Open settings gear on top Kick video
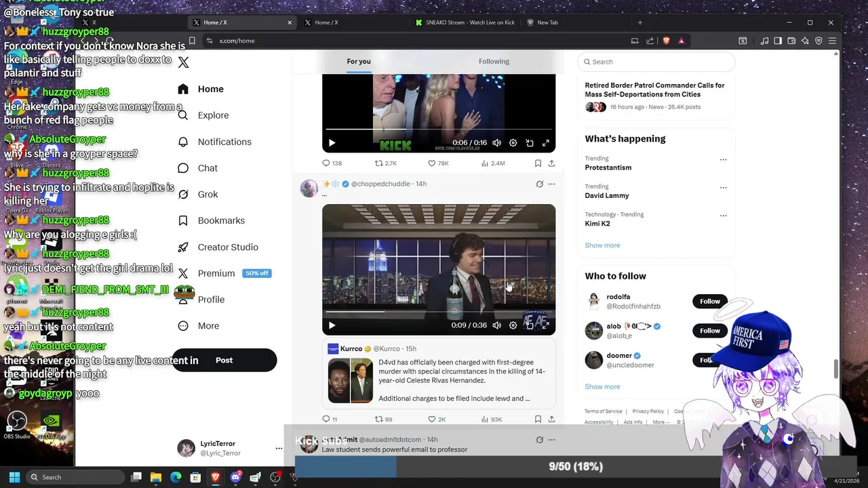 click(513, 143)
